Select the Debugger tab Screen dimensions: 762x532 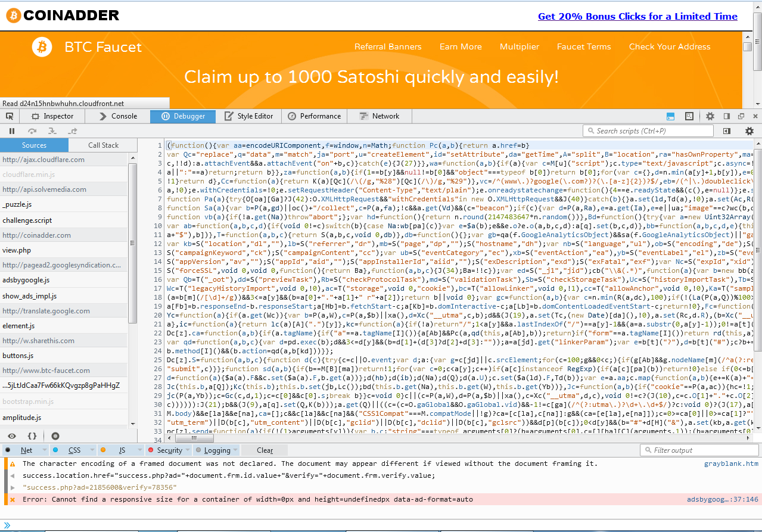pos(183,116)
